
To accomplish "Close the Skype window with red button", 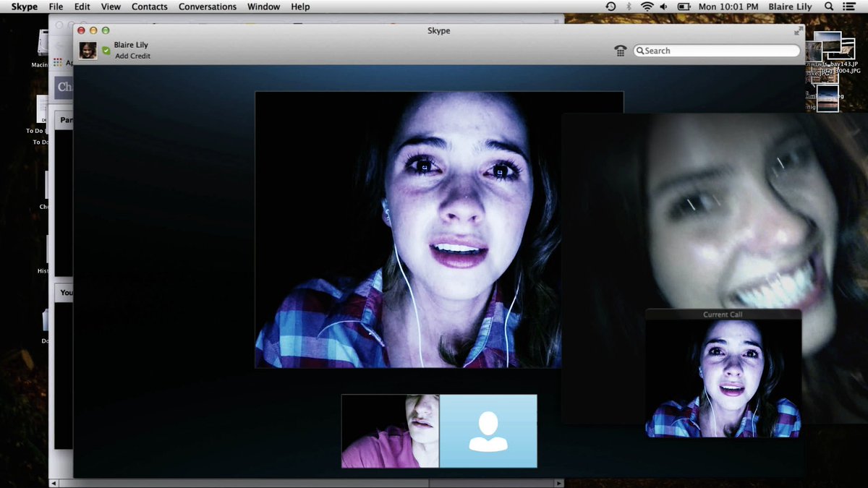I will [x=82, y=30].
